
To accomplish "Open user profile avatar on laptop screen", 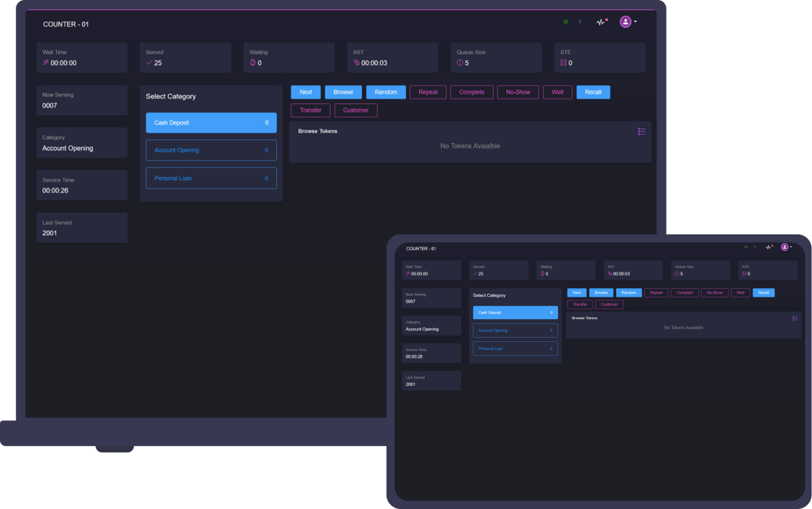I will pyautogui.click(x=625, y=22).
